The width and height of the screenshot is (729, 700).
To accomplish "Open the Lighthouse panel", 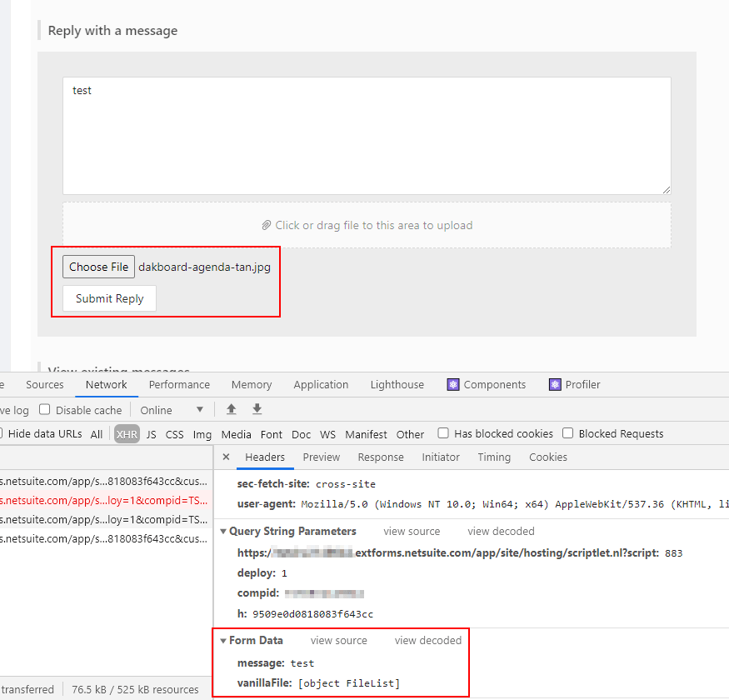I will 397,384.
